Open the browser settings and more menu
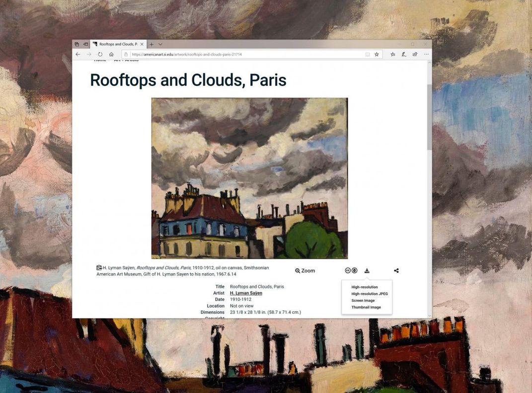The image size is (532, 393). [426, 54]
